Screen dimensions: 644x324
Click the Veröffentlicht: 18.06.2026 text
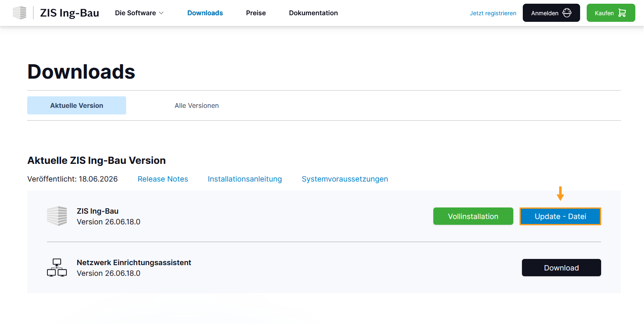73,179
